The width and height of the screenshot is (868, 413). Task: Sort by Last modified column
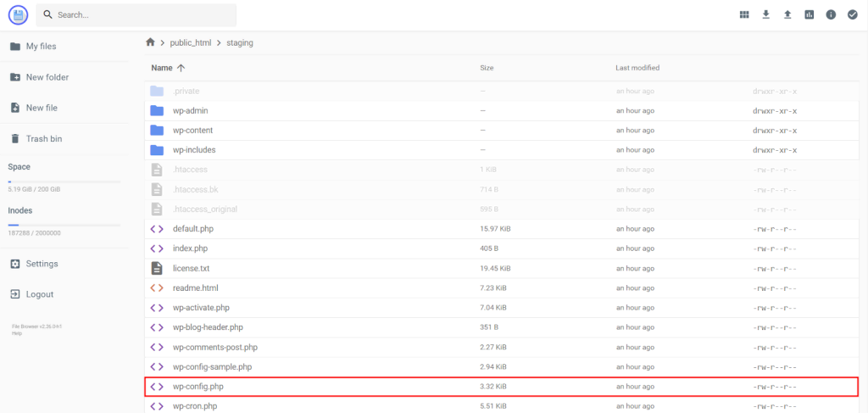click(637, 68)
